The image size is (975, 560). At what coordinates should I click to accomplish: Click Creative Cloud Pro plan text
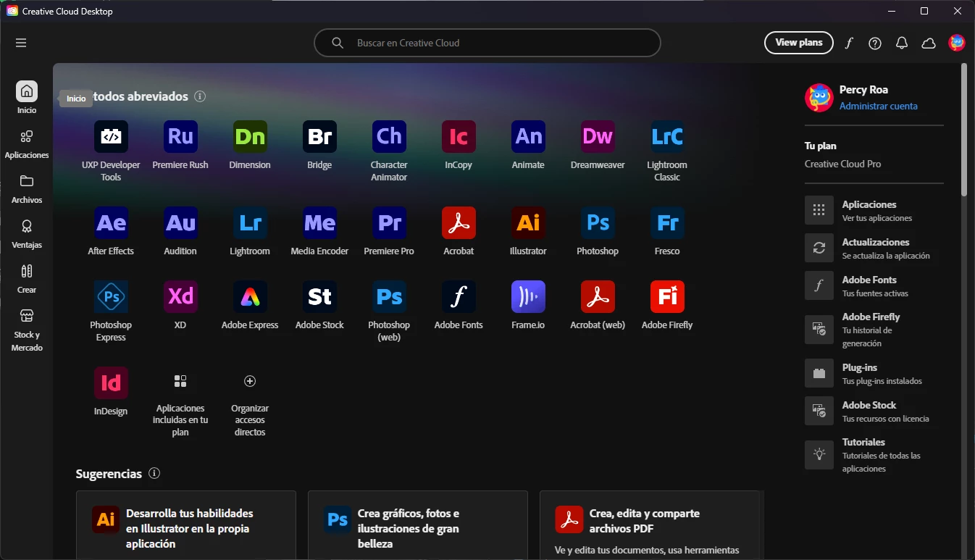(842, 164)
